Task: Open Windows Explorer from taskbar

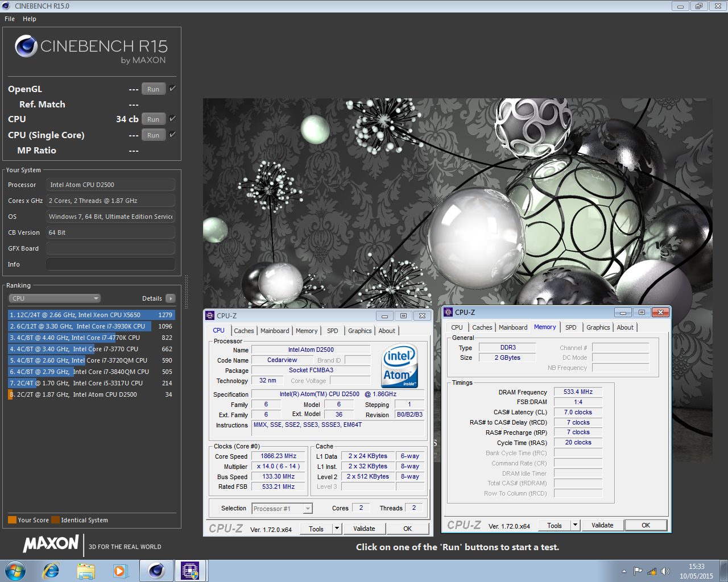Action: coord(86,571)
